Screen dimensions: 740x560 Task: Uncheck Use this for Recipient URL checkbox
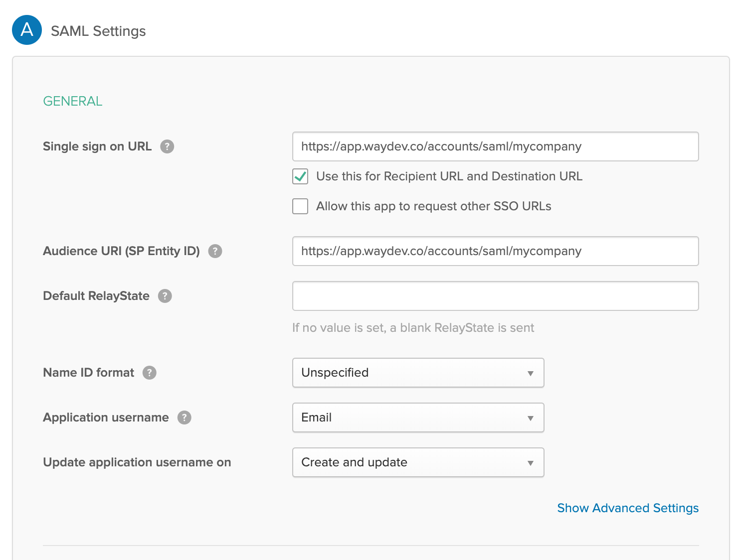click(300, 176)
